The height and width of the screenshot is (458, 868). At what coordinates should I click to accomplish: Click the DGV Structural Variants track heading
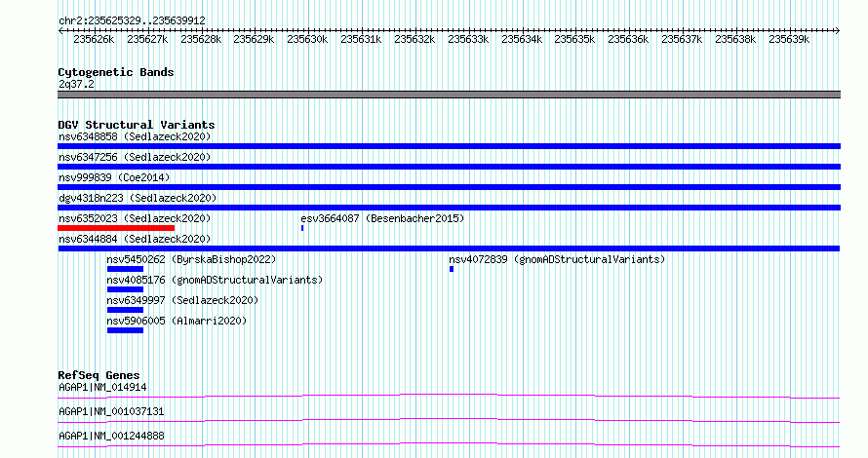[137, 125]
